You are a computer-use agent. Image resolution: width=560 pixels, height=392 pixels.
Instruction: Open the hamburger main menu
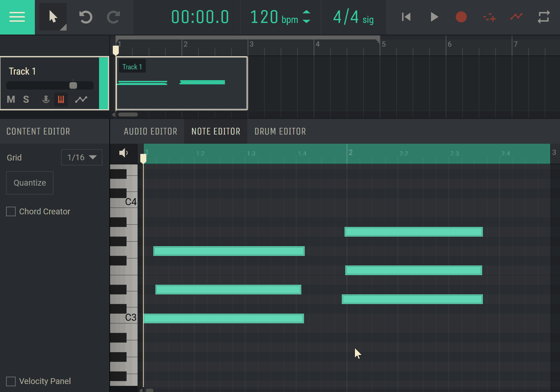(x=17, y=17)
